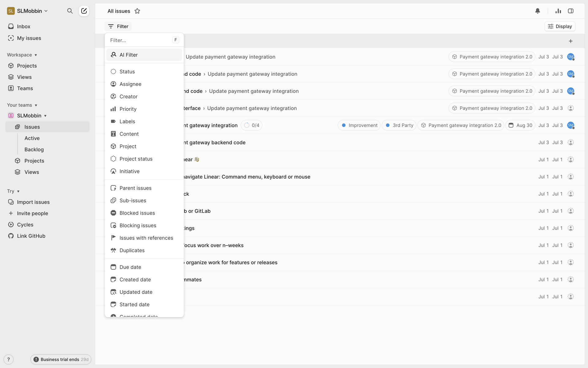Select Assignee filter option

(x=144, y=84)
